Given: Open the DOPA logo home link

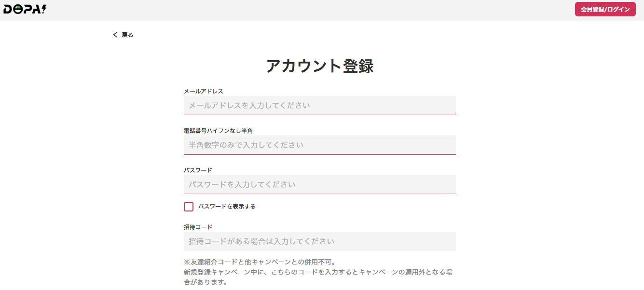Looking at the screenshot, I should (x=25, y=9).
